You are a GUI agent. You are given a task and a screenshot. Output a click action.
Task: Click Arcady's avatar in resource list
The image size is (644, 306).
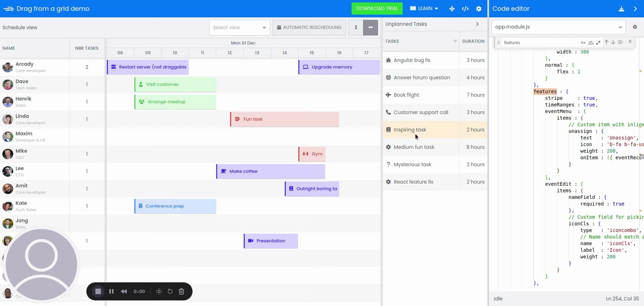coord(8,67)
